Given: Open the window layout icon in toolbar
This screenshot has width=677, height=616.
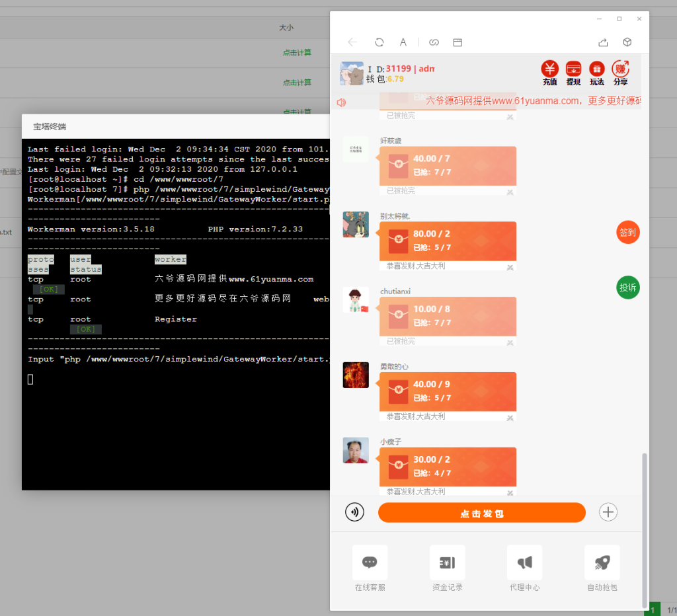Looking at the screenshot, I should coord(458,42).
